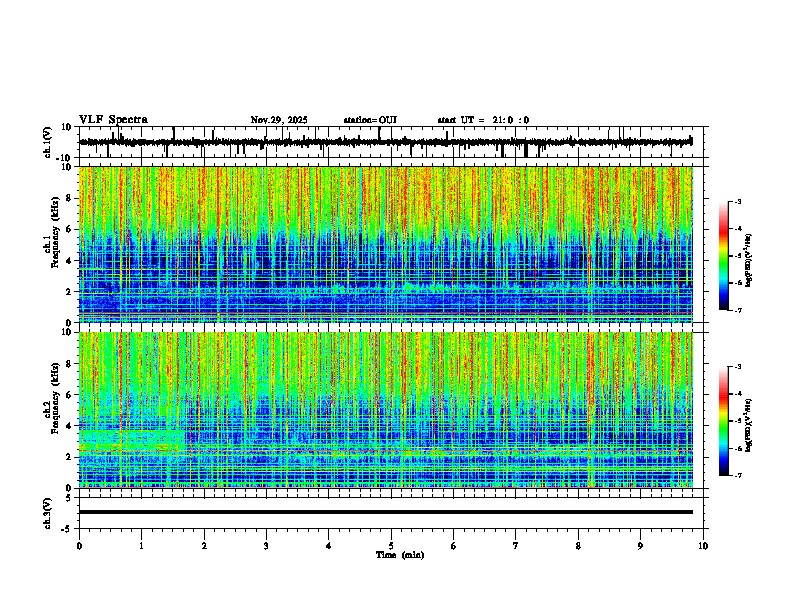
Task: Click the "ch.3(V)" axis label
Action: (48, 514)
